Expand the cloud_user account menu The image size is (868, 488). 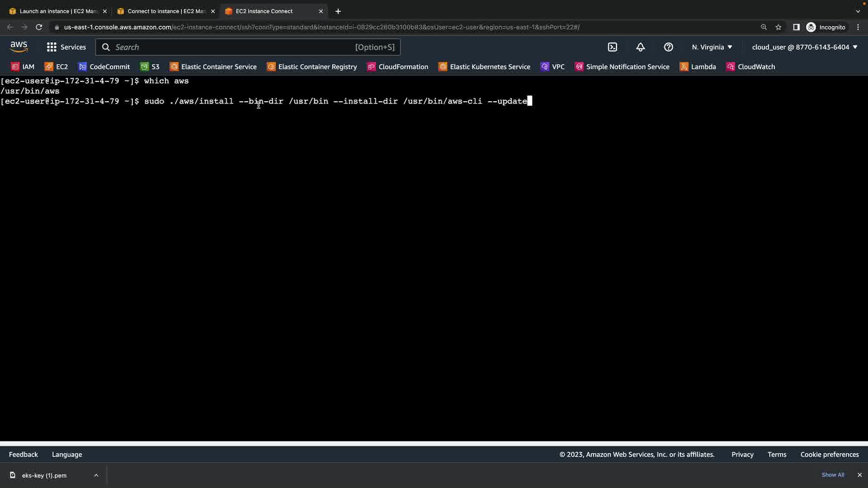804,47
